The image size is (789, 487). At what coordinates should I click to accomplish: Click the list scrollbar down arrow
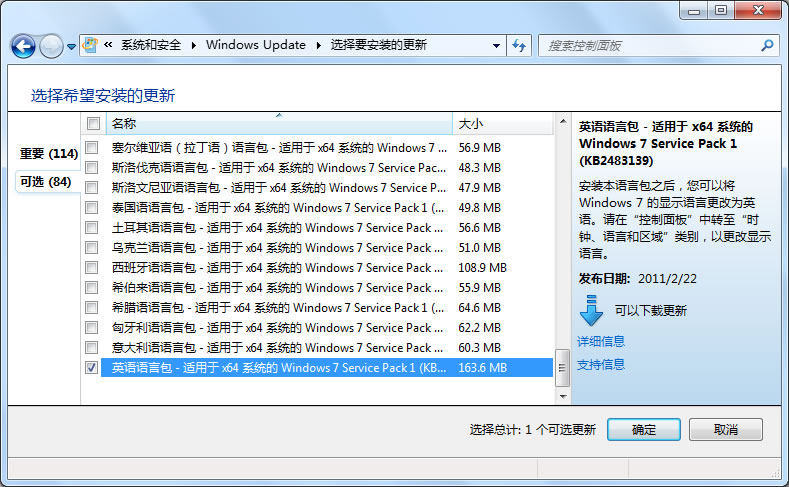(563, 396)
